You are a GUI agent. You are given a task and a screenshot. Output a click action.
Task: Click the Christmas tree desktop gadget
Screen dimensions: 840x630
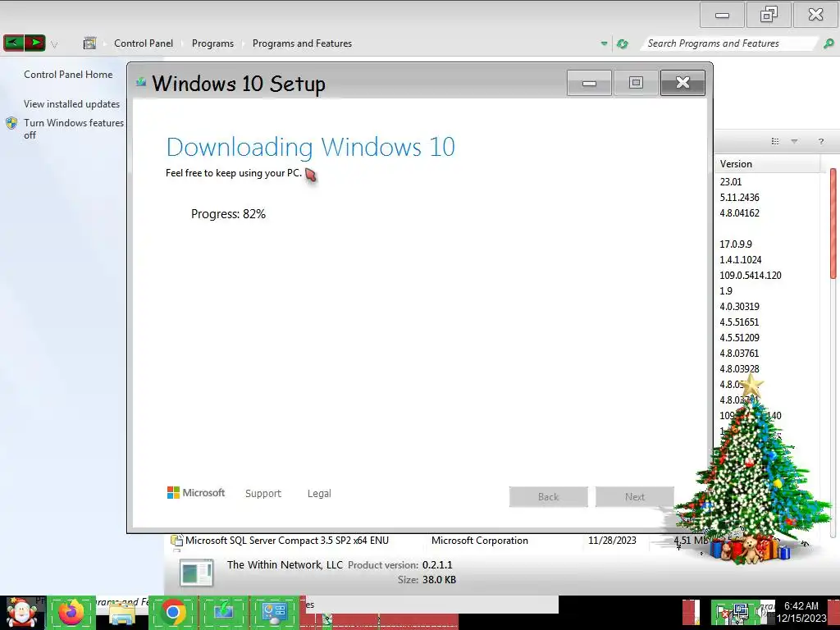(753, 472)
